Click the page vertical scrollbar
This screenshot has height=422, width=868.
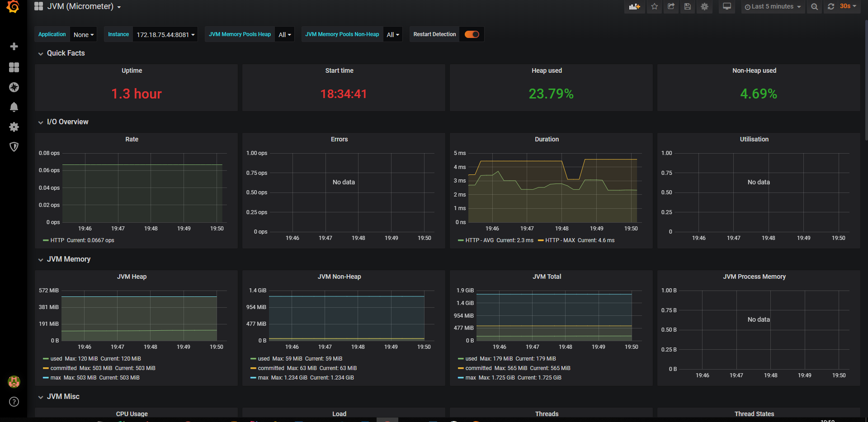click(866, 81)
